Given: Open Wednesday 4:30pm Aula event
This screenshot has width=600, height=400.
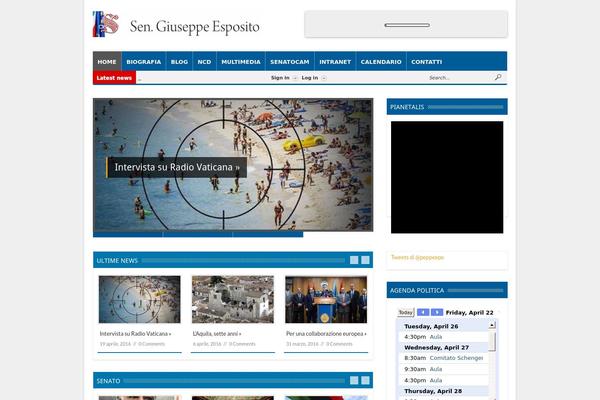Looking at the screenshot, I should tap(444, 380).
